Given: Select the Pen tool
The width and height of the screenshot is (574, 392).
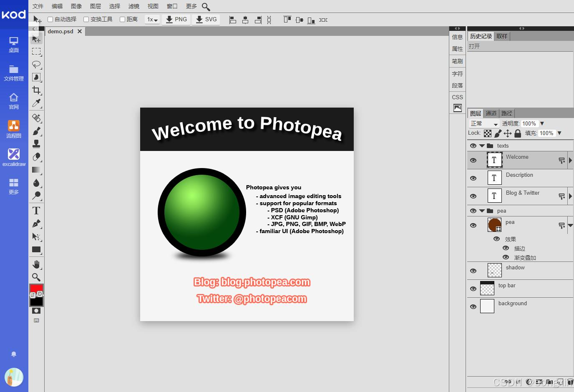Looking at the screenshot, I should 36,224.
